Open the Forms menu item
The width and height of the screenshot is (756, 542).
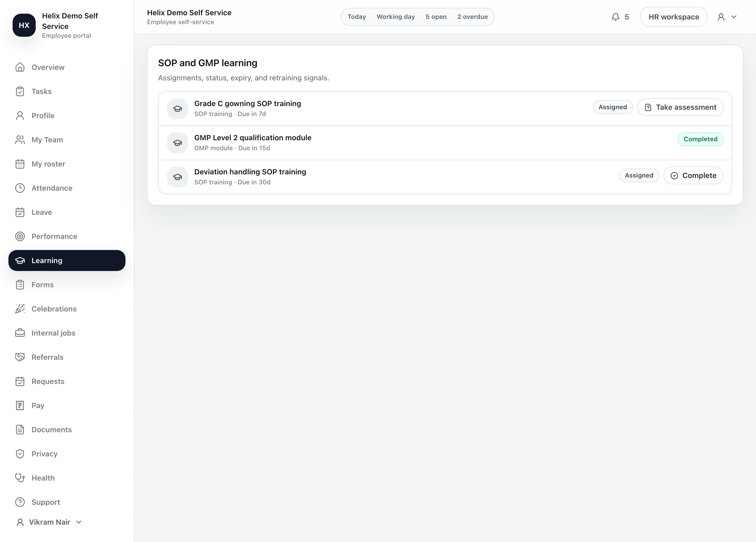67,285
